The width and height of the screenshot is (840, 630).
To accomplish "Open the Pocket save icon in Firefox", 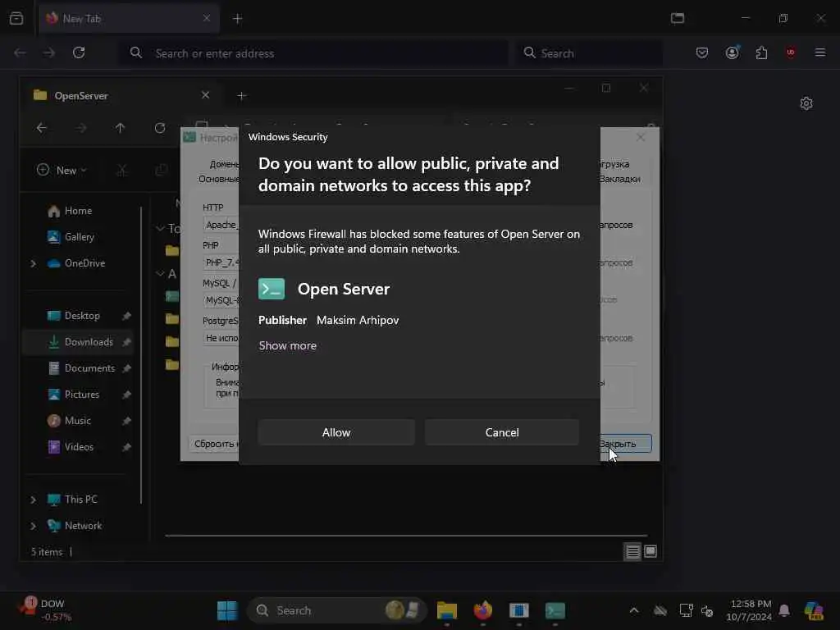I will [702, 52].
